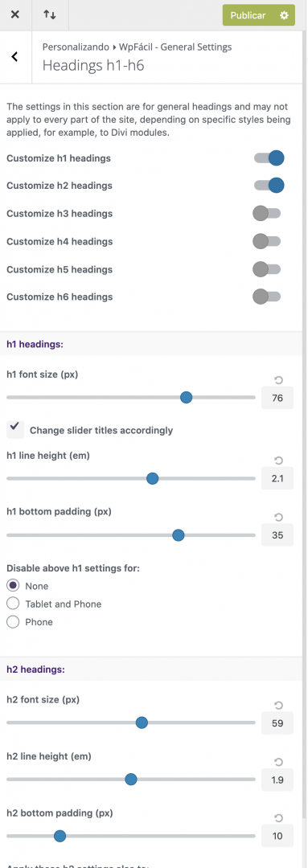Go back using the left chevron
This screenshot has height=868, width=308.
pos(15,56)
